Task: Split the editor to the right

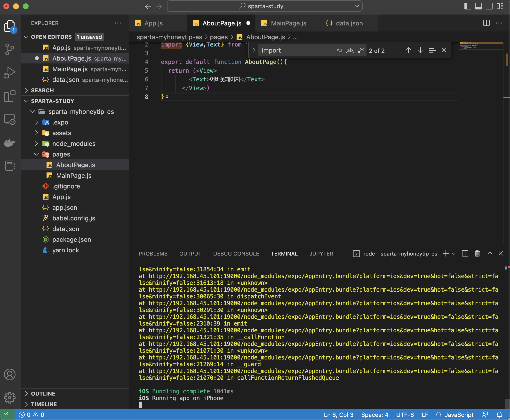Action: 486,23
